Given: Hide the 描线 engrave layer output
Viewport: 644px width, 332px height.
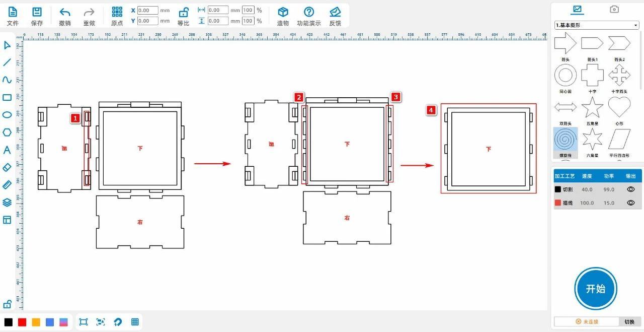Looking at the screenshot, I should 630,203.
